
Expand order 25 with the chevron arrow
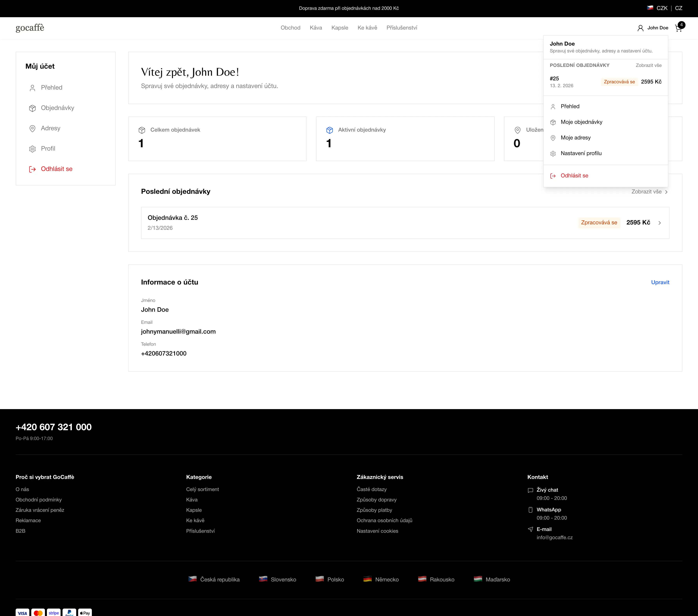point(660,223)
